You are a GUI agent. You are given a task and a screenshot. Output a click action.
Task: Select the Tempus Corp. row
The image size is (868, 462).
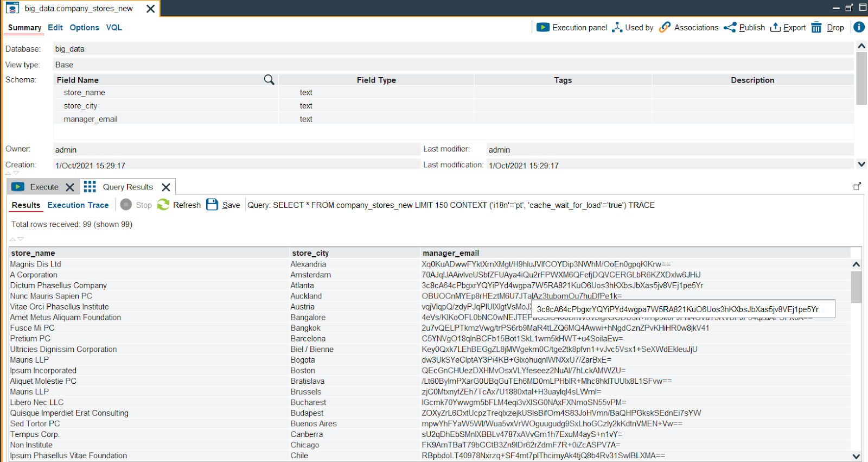click(430, 434)
